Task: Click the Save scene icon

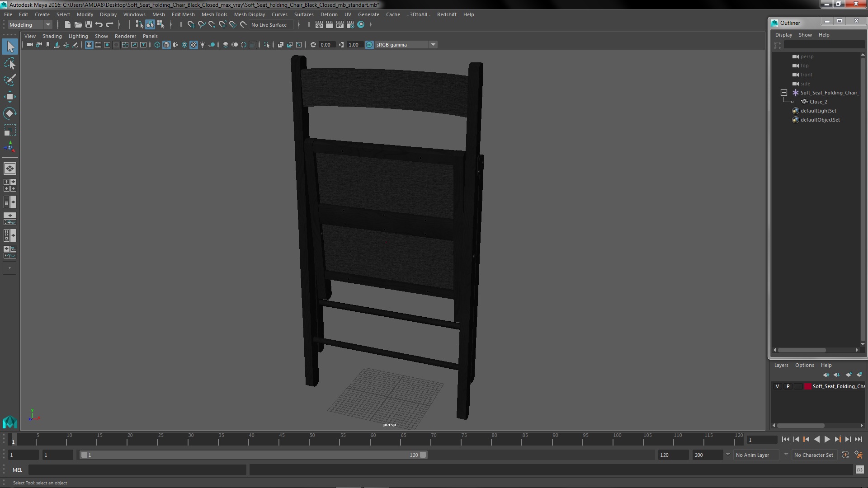Action: pyautogui.click(x=89, y=25)
